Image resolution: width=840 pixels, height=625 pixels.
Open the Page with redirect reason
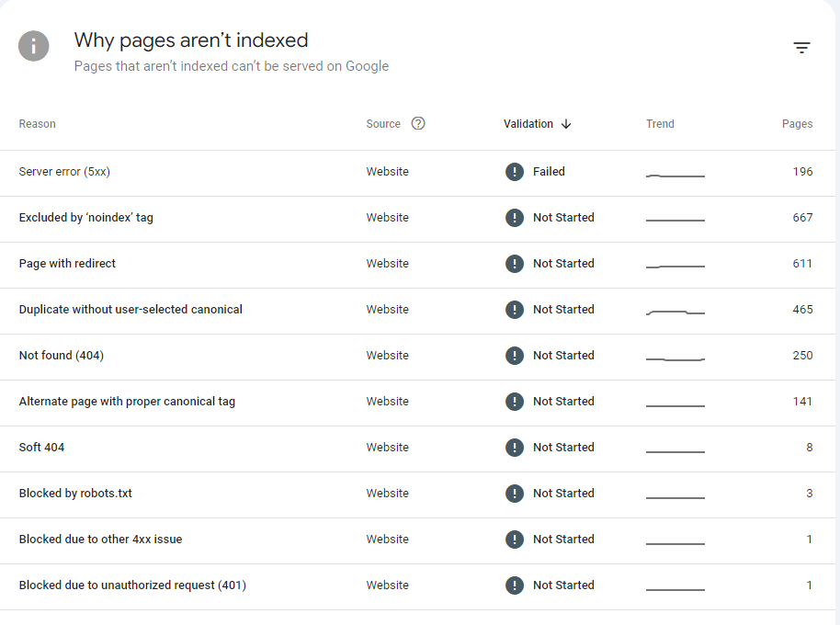click(67, 264)
